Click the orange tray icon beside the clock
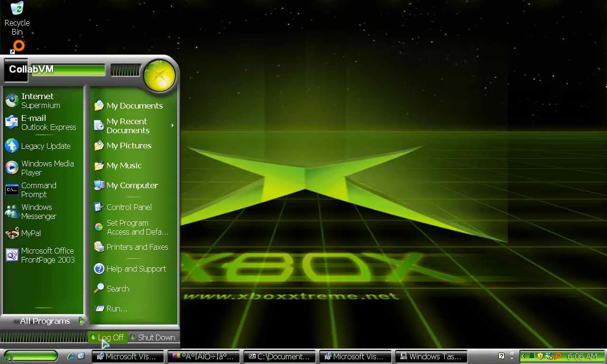 pos(558,356)
